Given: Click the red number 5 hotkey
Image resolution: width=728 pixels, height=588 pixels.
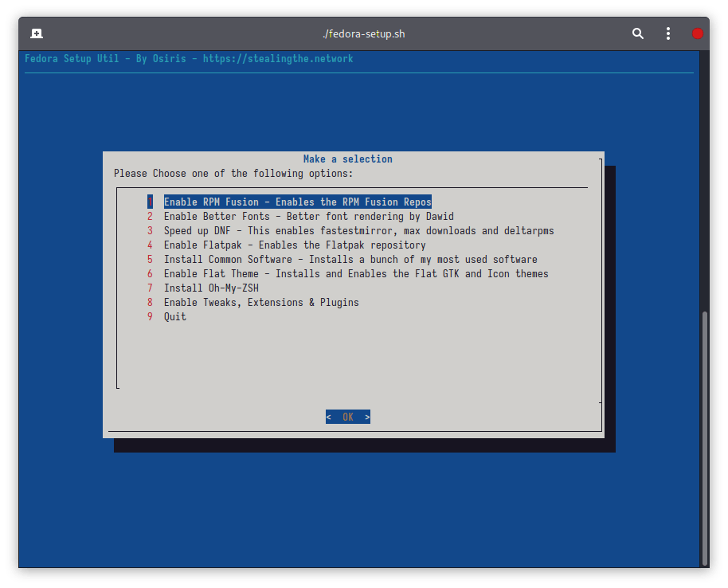Looking at the screenshot, I should click(x=150, y=259).
